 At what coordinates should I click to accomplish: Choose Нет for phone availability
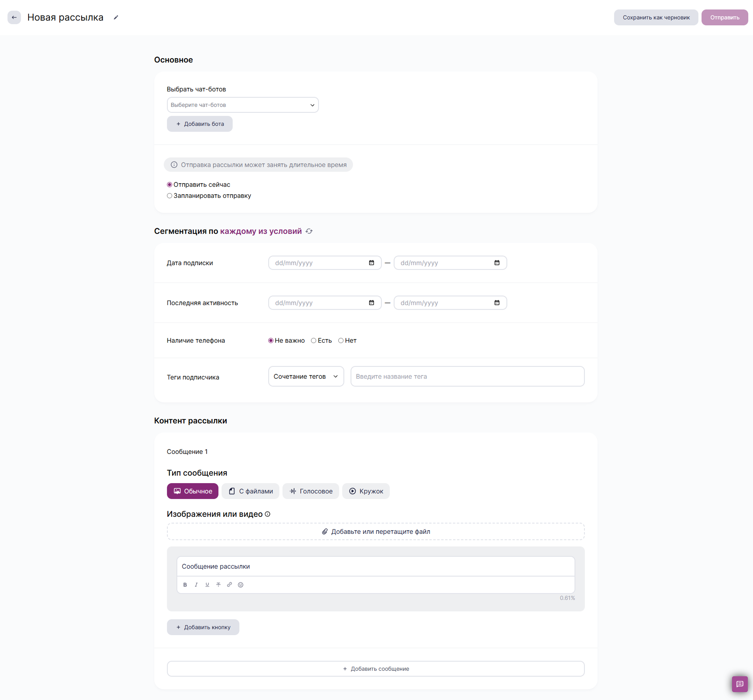(341, 341)
